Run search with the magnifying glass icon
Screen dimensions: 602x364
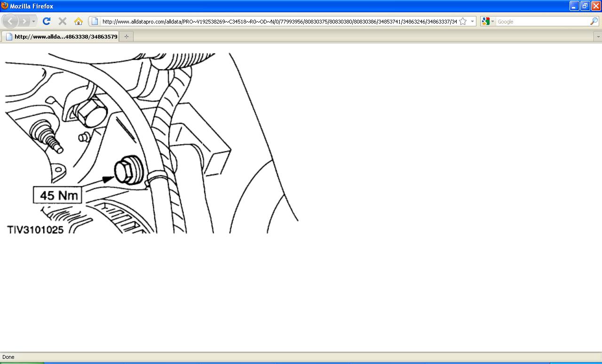(x=594, y=22)
